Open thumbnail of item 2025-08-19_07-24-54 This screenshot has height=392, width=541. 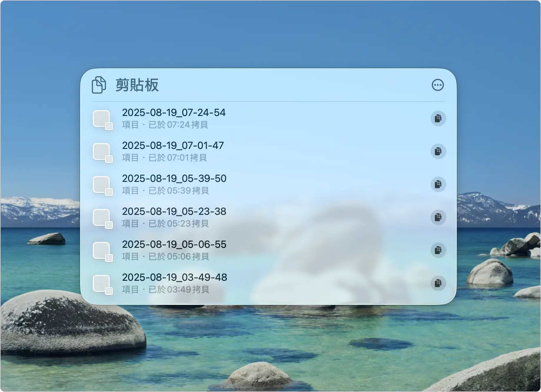coord(103,120)
